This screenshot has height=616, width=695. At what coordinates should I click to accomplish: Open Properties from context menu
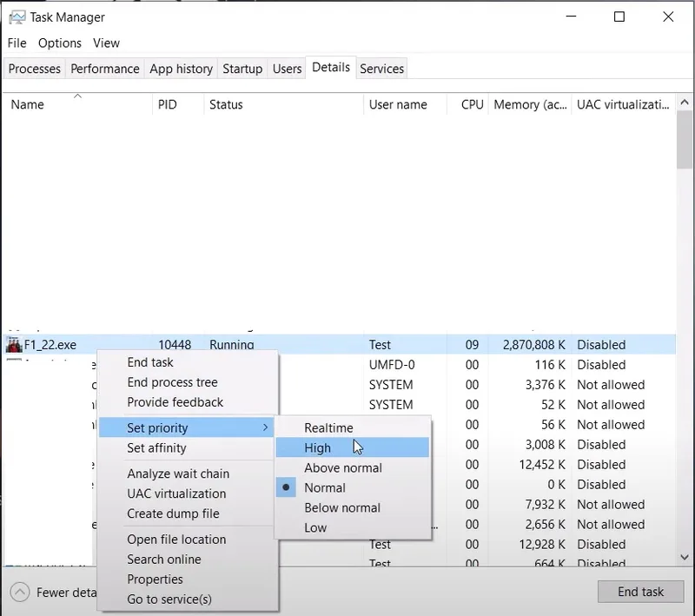[186, 579]
